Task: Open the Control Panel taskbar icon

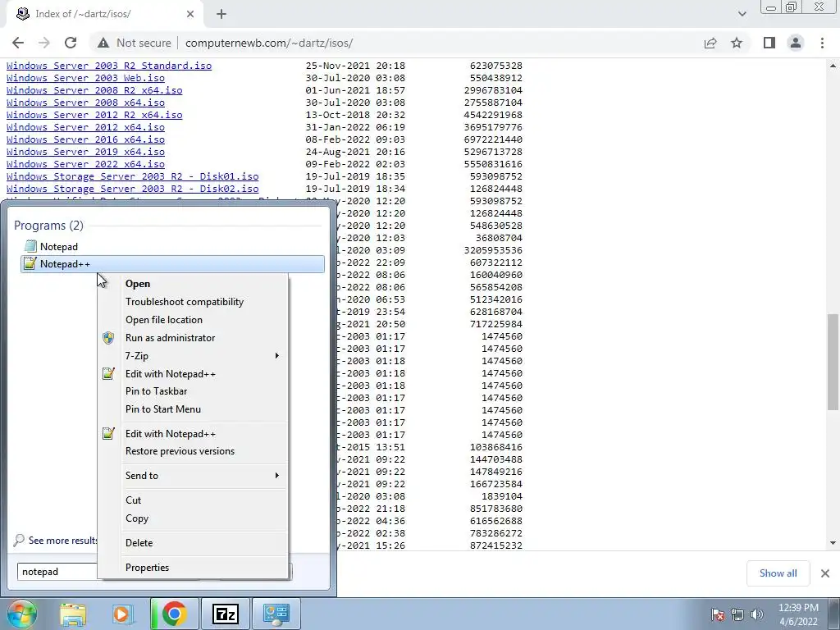Action: 276,614
